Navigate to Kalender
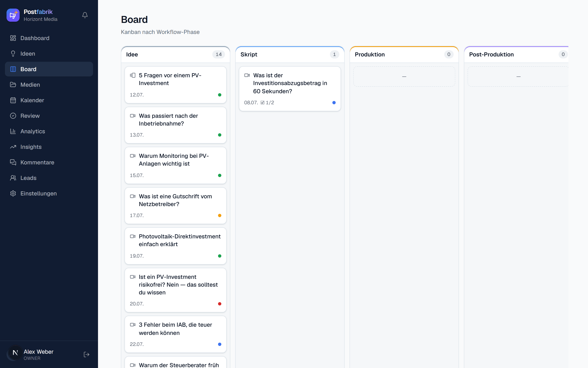The height and width of the screenshot is (368, 588). (49, 100)
